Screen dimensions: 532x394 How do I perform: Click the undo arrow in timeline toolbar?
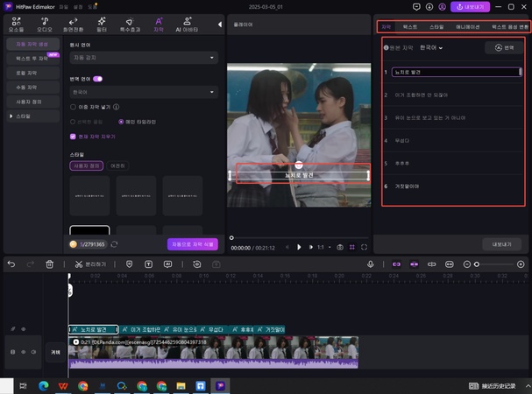11,264
